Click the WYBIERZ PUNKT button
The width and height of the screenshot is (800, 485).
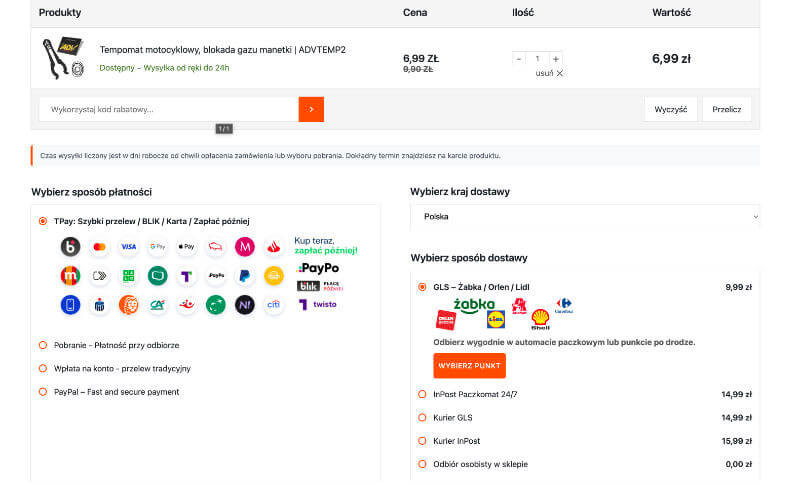[469, 366]
